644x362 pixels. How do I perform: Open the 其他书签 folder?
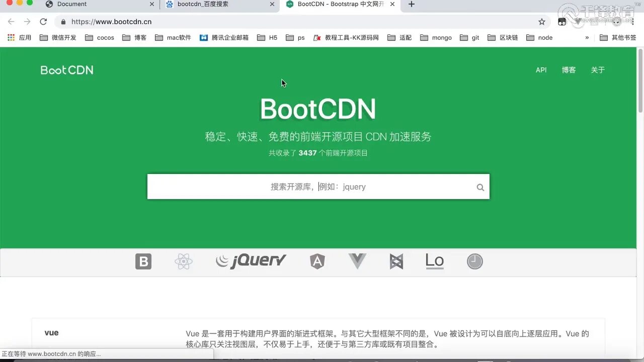[x=618, y=38]
